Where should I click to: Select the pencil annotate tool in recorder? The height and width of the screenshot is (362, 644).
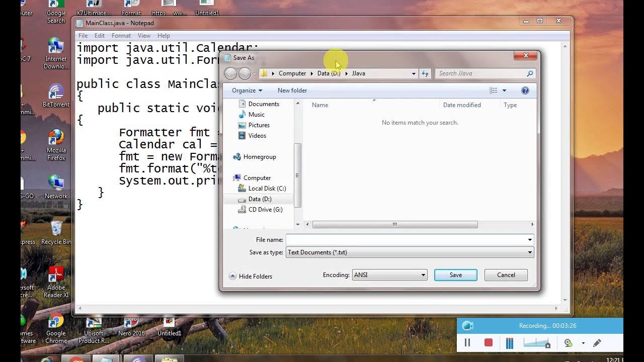click(597, 343)
